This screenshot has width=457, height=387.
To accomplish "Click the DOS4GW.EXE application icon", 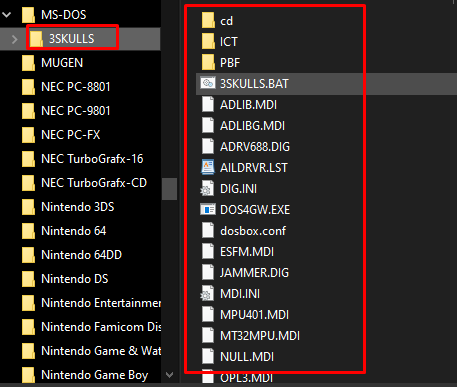I will pyautogui.click(x=208, y=210).
